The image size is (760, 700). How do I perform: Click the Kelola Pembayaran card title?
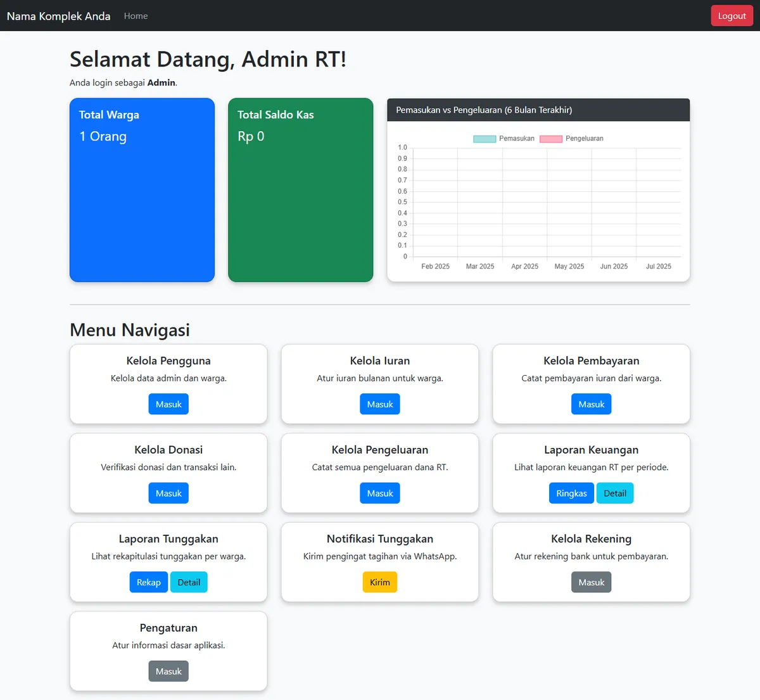tap(592, 361)
